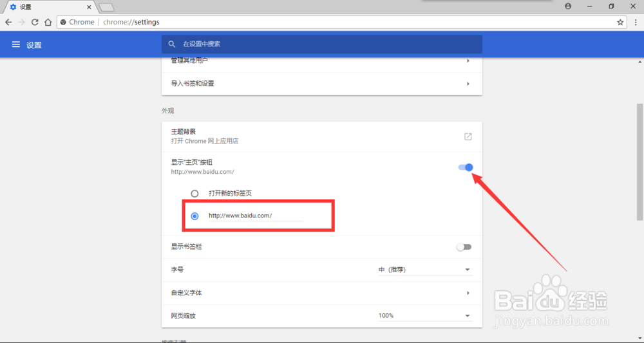Minimize the Chrome window
This screenshot has width=644, height=343.
[x=590, y=6]
